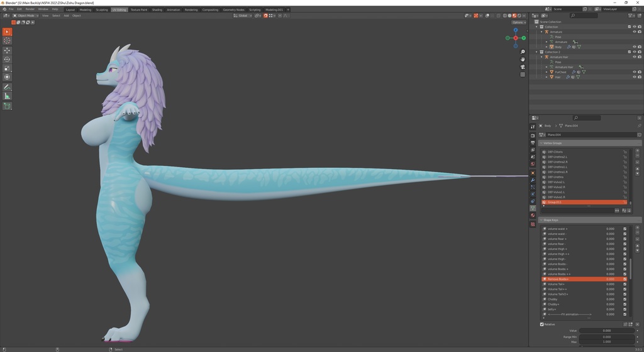Select the Scale tool
The image size is (644, 352).
pyautogui.click(x=7, y=68)
